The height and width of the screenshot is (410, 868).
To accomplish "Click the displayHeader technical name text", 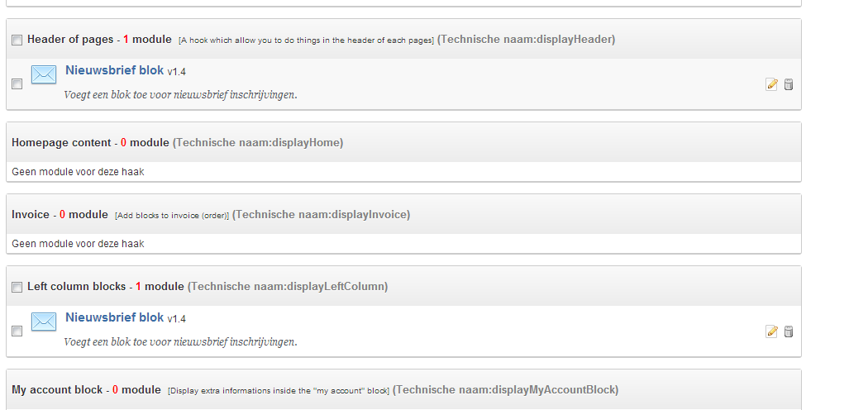I will coord(526,39).
